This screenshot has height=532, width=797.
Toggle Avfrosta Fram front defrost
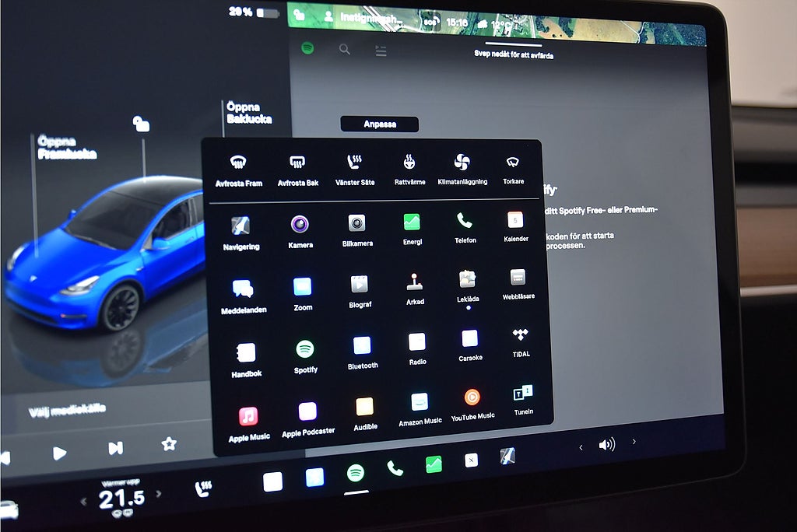coord(238,163)
